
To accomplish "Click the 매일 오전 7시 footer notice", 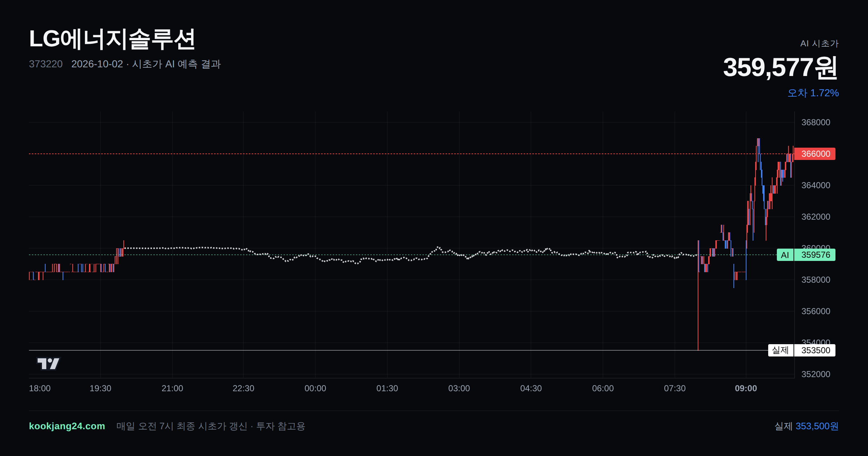I will click(x=211, y=426).
